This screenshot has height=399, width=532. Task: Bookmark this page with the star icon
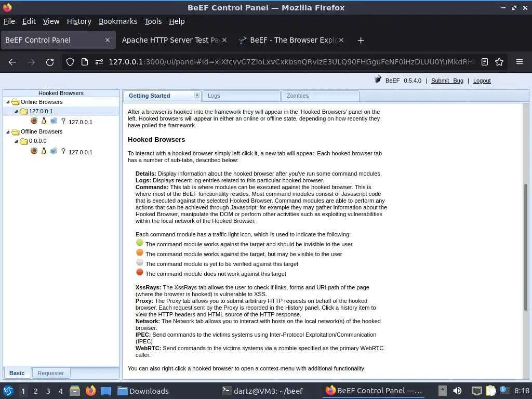(x=499, y=62)
